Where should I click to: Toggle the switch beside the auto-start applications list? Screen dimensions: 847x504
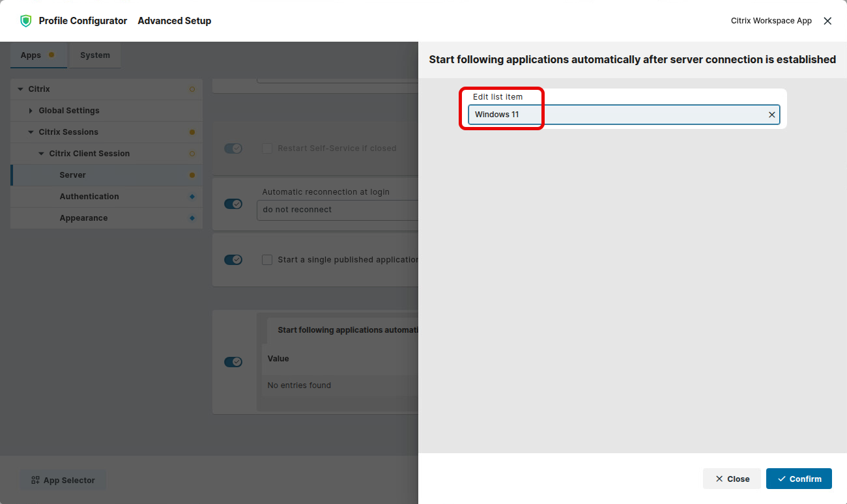tap(233, 362)
